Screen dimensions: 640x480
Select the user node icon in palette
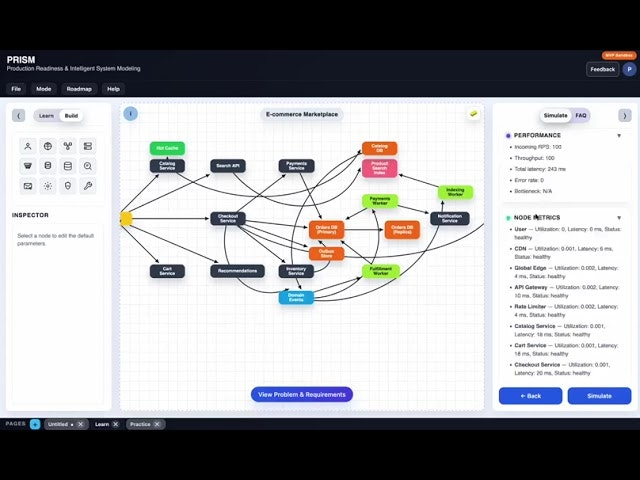coord(28,146)
